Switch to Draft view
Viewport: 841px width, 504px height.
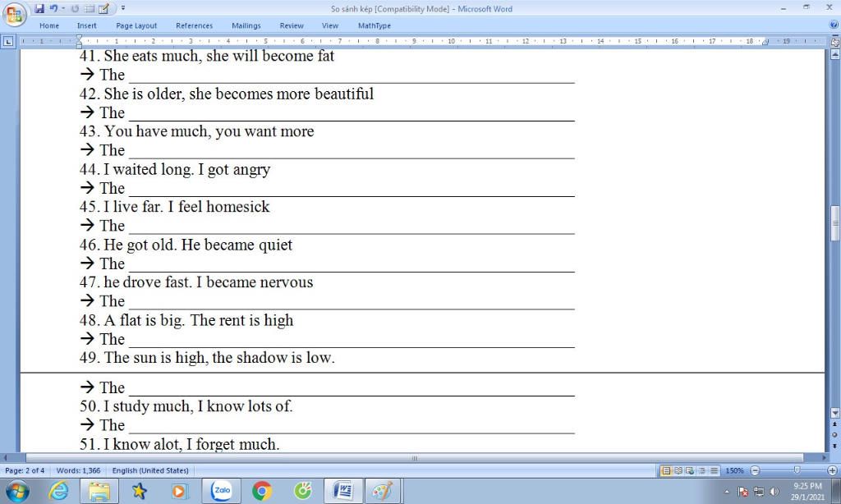coord(714,471)
